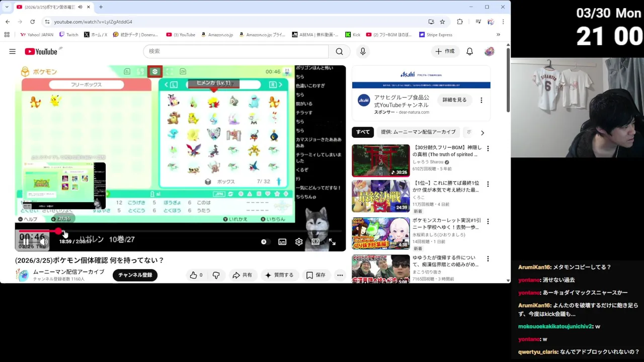Show hidden bookmarks with the double chevron
Viewport: 644px width, 362px height.
point(498,35)
